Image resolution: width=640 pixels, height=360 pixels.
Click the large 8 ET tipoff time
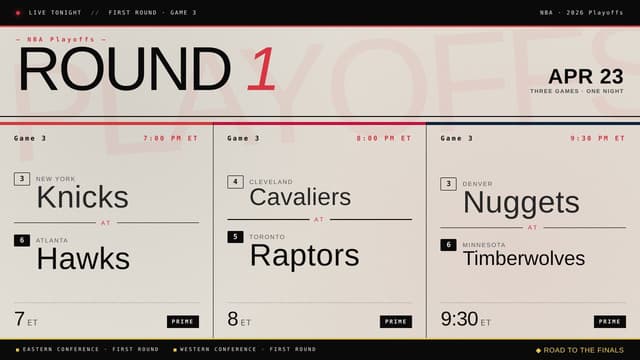click(x=239, y=319)
